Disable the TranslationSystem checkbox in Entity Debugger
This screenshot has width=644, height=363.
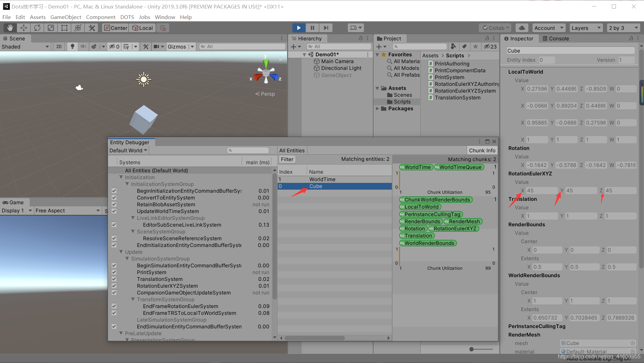pos(114,279)
